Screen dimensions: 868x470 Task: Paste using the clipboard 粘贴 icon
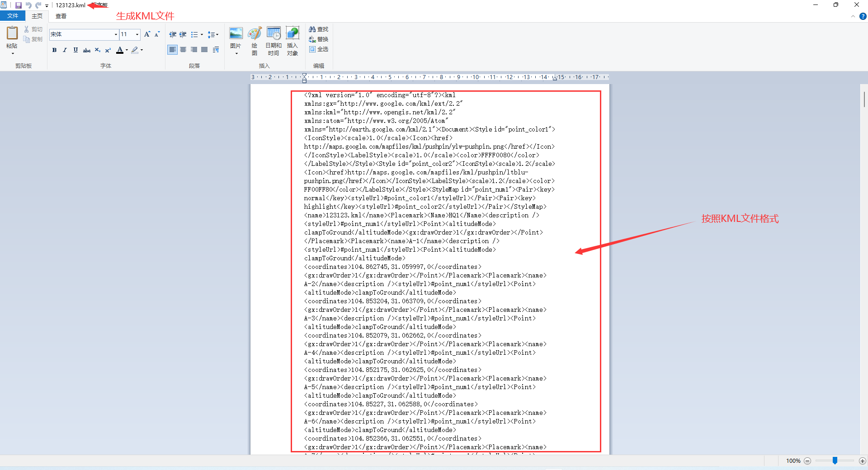pos(12,33)
